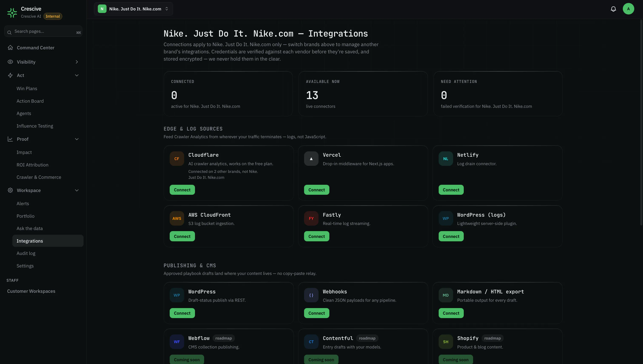Click the green N brand badge
643x364 pixels.
102,9
